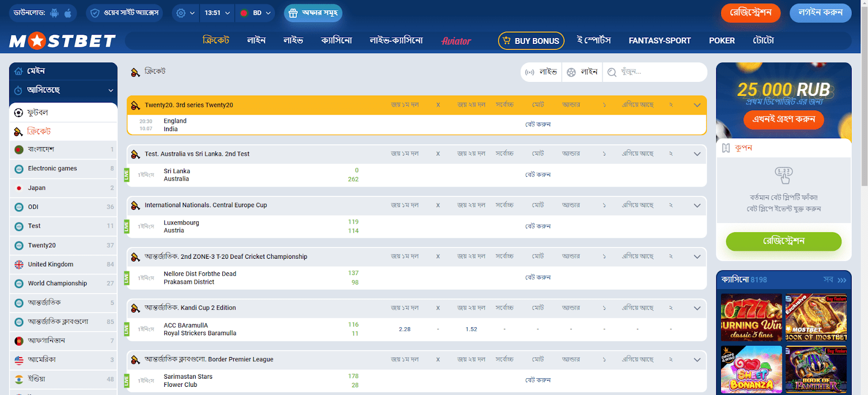Collapse the Deaf Cricket Championship section
868x395 pixels.
coord(697,257)
